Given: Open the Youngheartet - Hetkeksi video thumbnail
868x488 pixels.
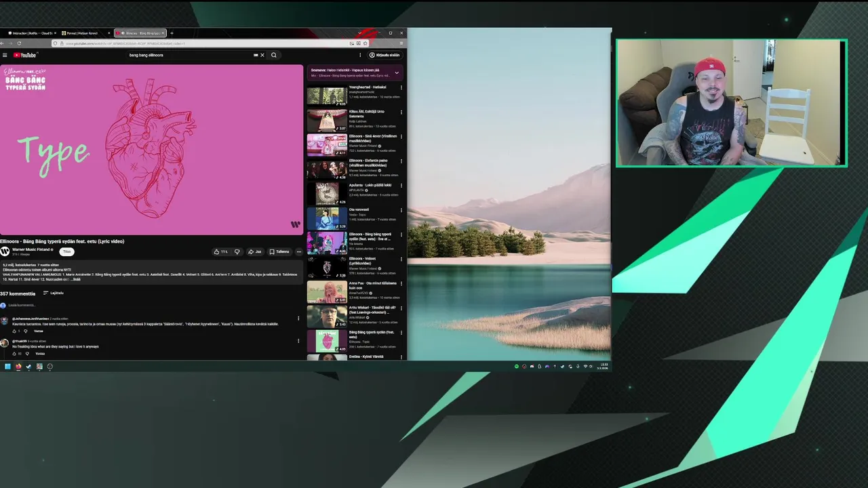Looking at the screenshot, I should click(x=327, y=96).
